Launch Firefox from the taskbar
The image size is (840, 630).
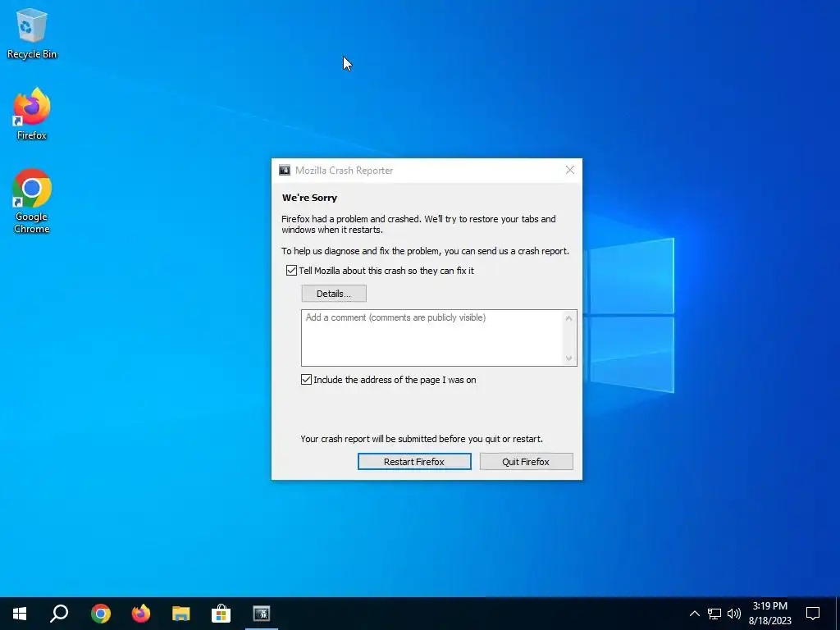pos(141,614)
